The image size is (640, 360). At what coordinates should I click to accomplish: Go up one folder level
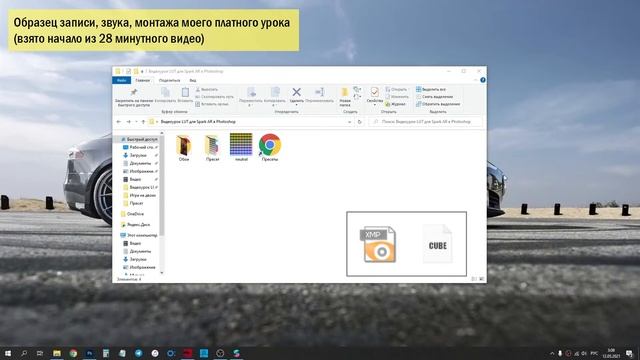[143, 122]
